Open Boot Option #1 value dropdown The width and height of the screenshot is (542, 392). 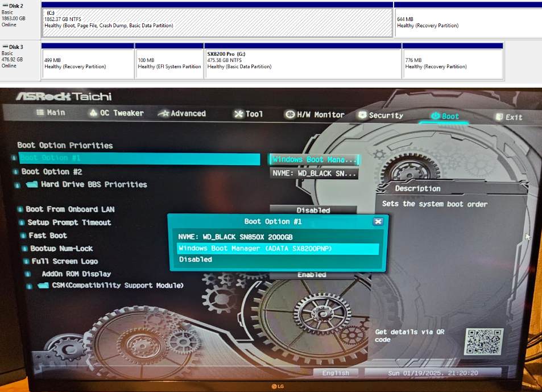point(313,159)
